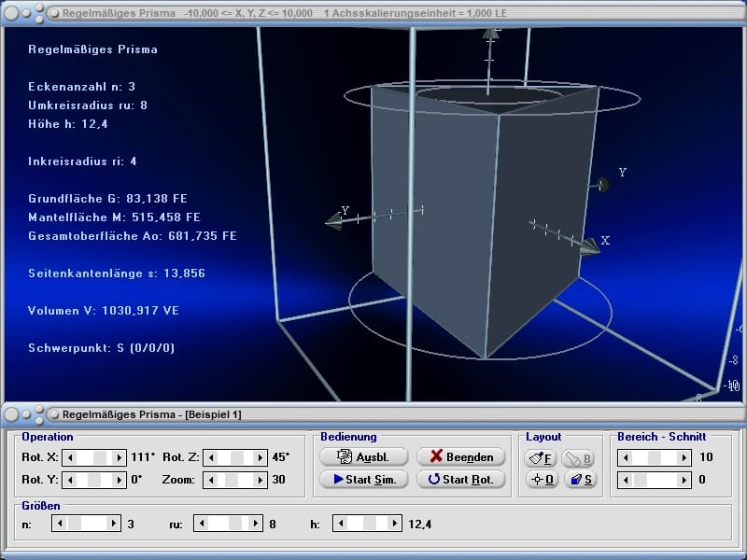
Task: Click the ru scrollbar thumb
Action: pyautogui.click(x=235, y=524)
